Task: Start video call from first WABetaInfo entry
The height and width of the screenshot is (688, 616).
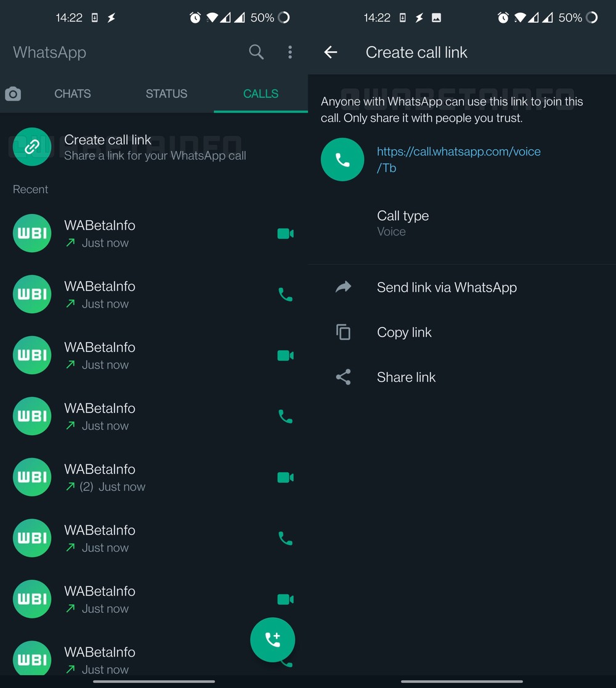Action: click(x=285, y=234)
